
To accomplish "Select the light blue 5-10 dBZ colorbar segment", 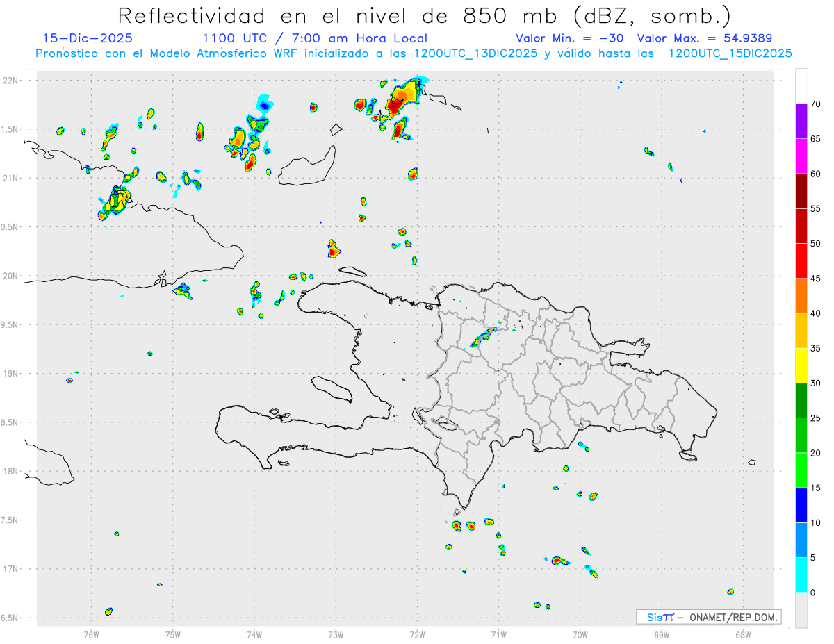I will (x=801, y=540).
